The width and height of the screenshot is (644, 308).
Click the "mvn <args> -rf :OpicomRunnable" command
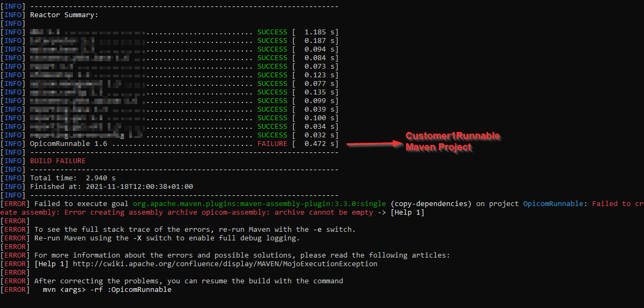click(x=107, y=290)
